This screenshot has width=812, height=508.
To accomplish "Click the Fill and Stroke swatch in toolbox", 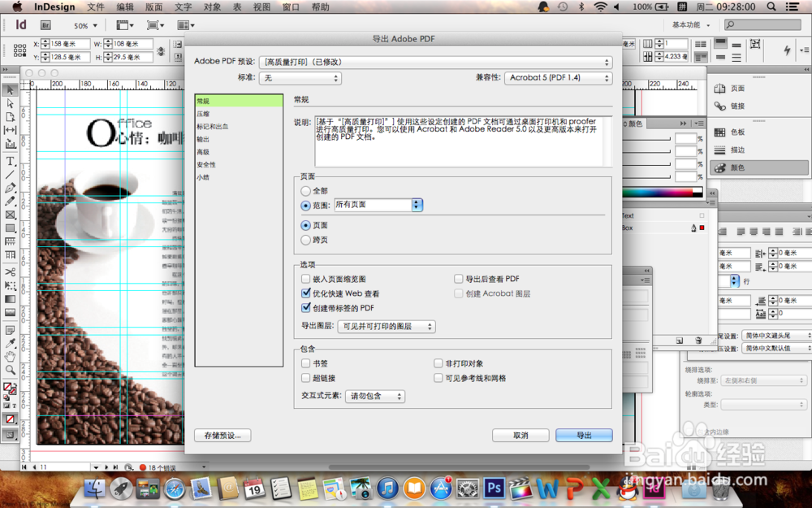I will click(9, 389).
